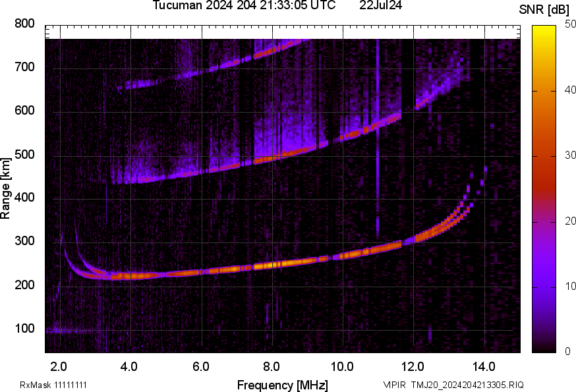Click frequency tick label '4.0'
Screen dimensions: 576x392
pos(129,367)
